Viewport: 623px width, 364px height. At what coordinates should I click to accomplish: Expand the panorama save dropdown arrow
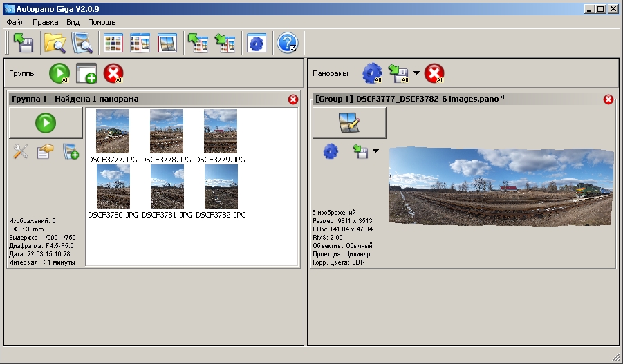[375, 151]
